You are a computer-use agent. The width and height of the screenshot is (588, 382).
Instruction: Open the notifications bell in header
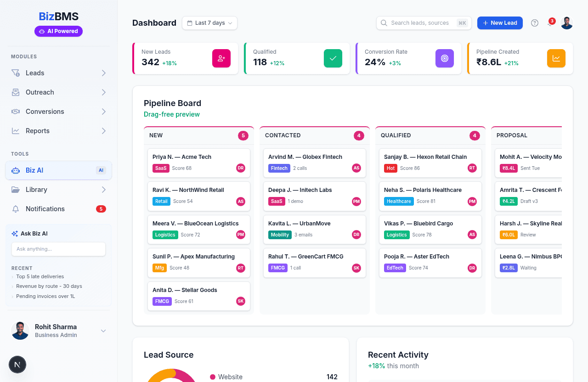coord(550,23)
